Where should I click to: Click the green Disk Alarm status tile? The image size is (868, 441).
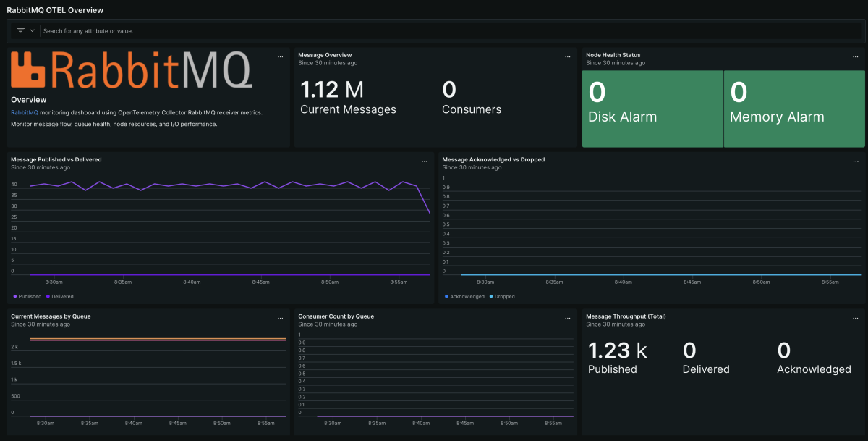click(x=652, y=109)
